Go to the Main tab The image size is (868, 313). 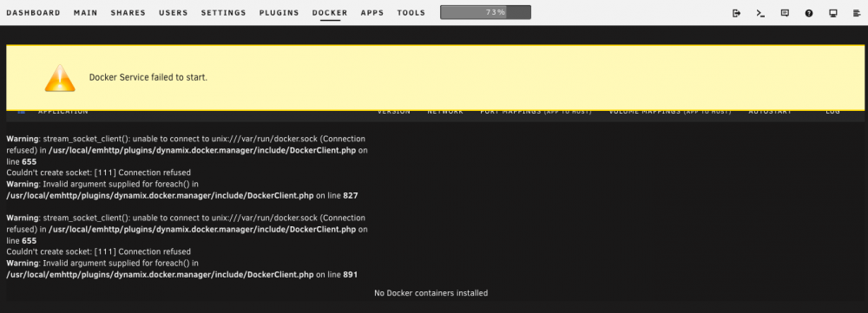click(x=85, y=13)
